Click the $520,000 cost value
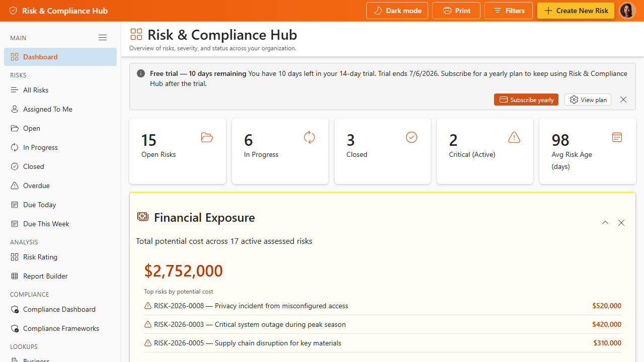This screenshot has height=362, width=644. (607, 306)
